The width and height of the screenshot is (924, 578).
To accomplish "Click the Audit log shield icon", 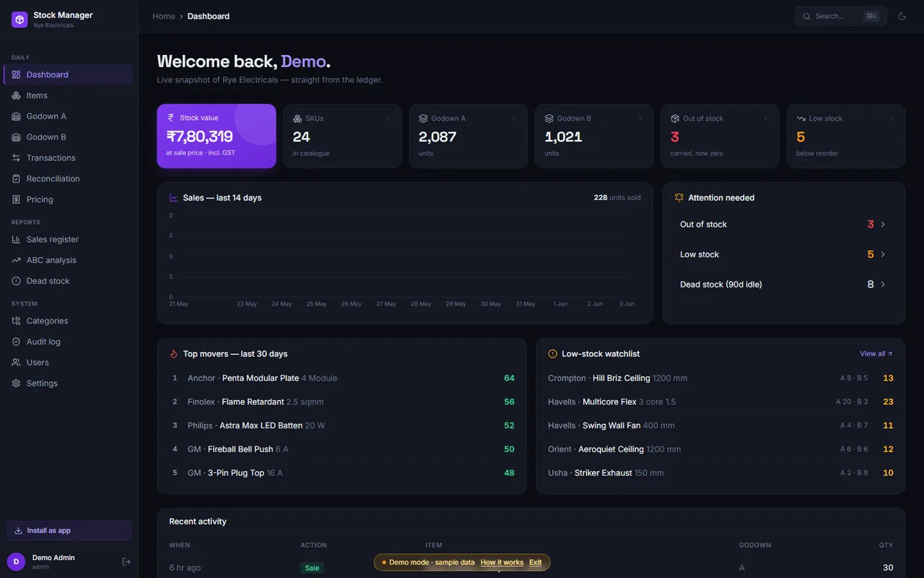I will coord(16,342).
